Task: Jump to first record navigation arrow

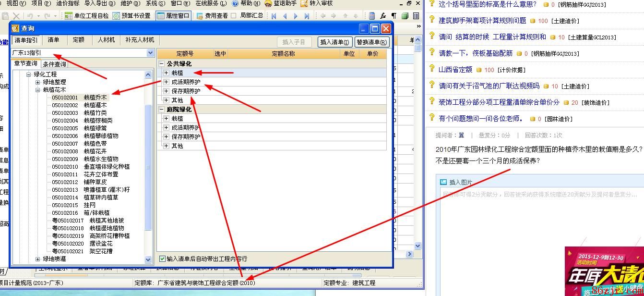Action: 274,16
